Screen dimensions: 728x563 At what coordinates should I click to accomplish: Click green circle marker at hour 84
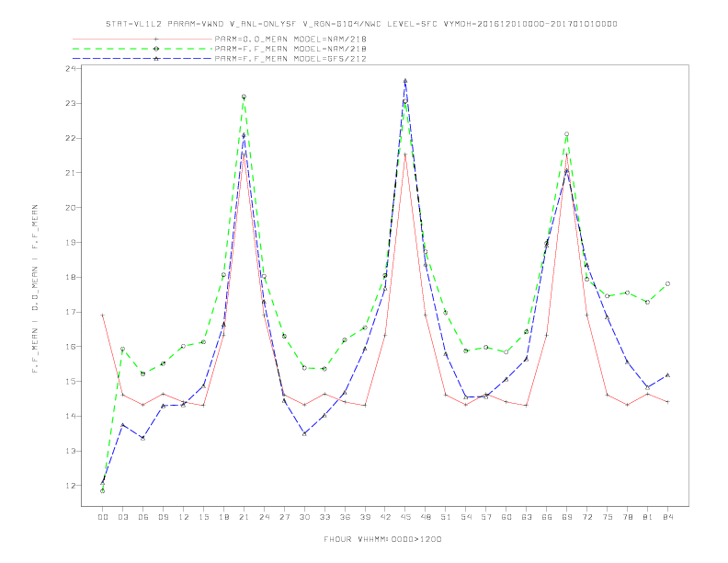(667, 284)
